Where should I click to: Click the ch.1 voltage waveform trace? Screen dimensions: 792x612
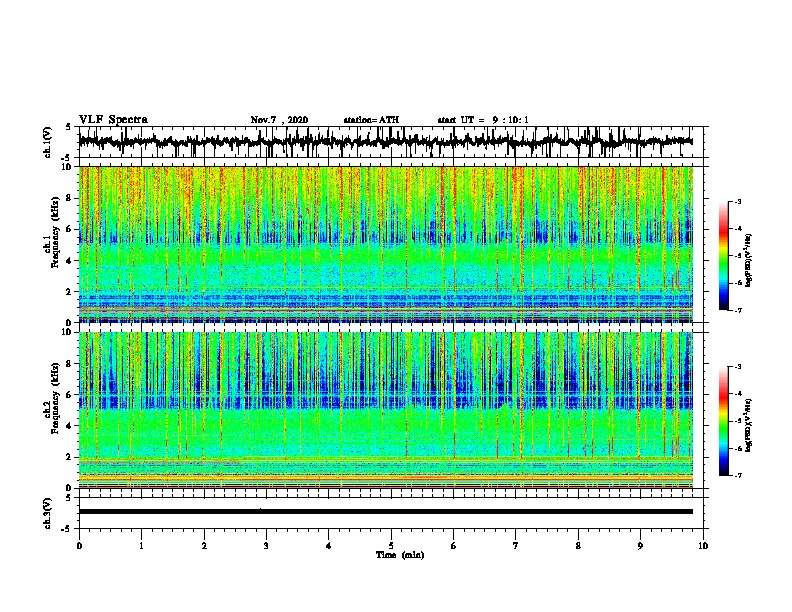pos(385,142)
